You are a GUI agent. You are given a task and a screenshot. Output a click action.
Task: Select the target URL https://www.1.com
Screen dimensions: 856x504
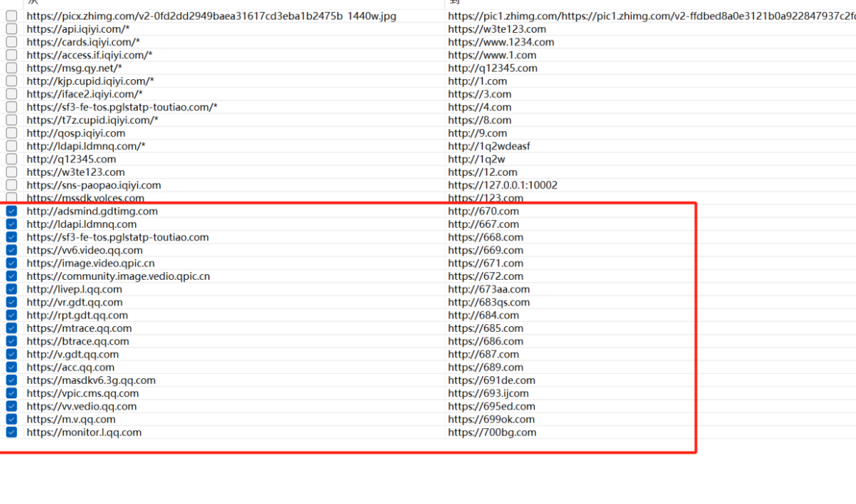(x=492, y=55)
